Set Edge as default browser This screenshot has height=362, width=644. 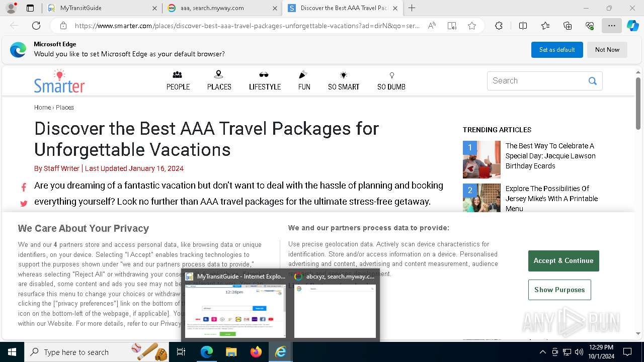tap(557, 50)
